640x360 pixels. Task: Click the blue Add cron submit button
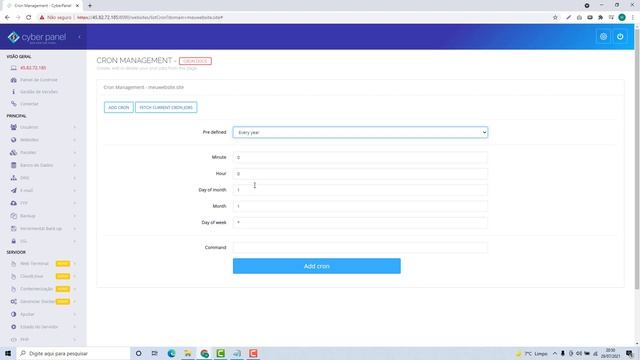tap(317, 266)
